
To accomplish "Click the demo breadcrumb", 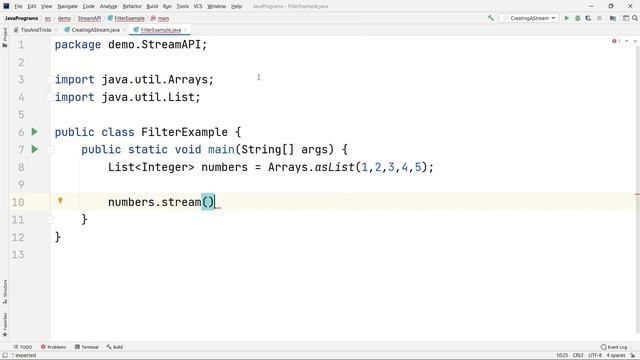I will [x=64, y=18].
